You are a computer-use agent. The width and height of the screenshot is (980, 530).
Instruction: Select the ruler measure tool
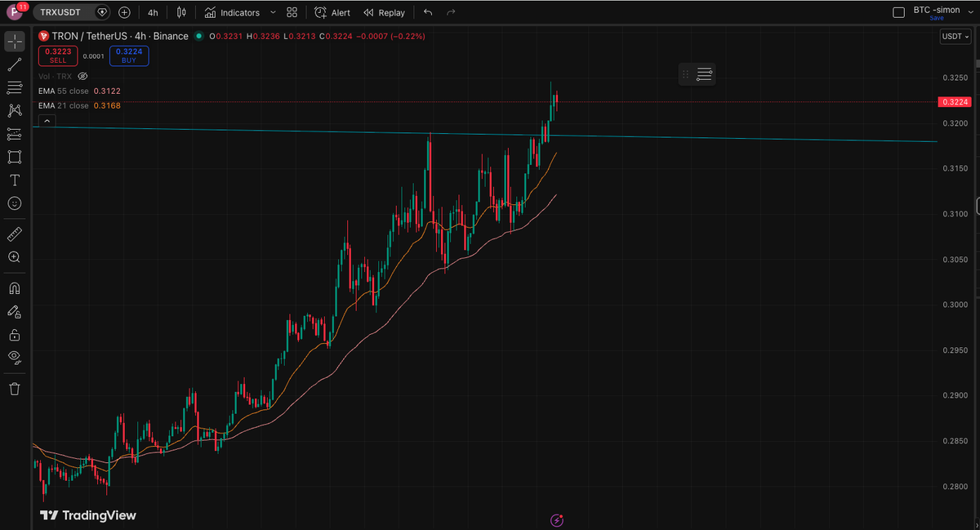(x=15, y=234)
